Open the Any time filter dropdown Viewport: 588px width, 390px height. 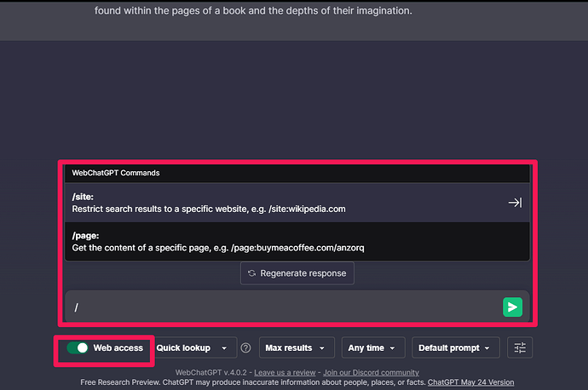[x=373, y=347]
